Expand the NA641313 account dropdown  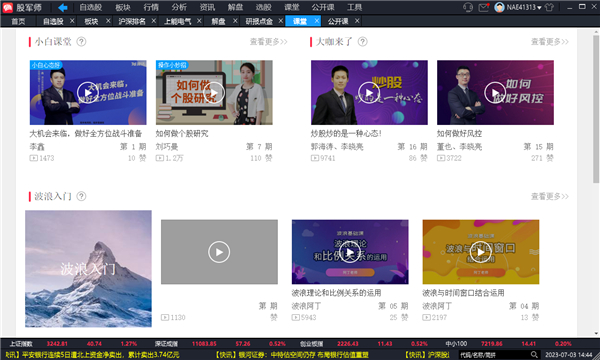[x=540, y=8]
